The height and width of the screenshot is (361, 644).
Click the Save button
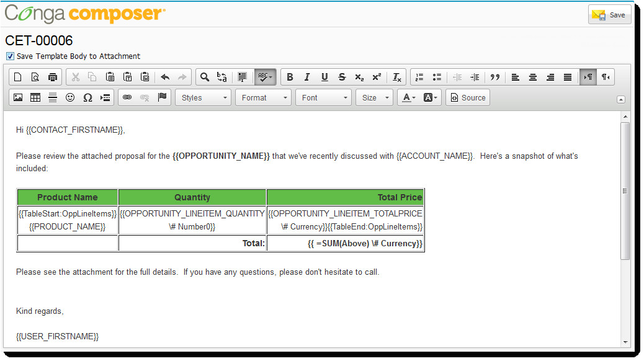(x=609, y=15)
